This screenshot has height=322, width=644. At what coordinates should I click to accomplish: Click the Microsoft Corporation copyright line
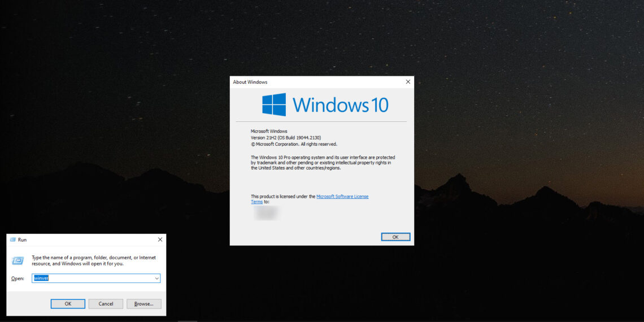[294, 144]
